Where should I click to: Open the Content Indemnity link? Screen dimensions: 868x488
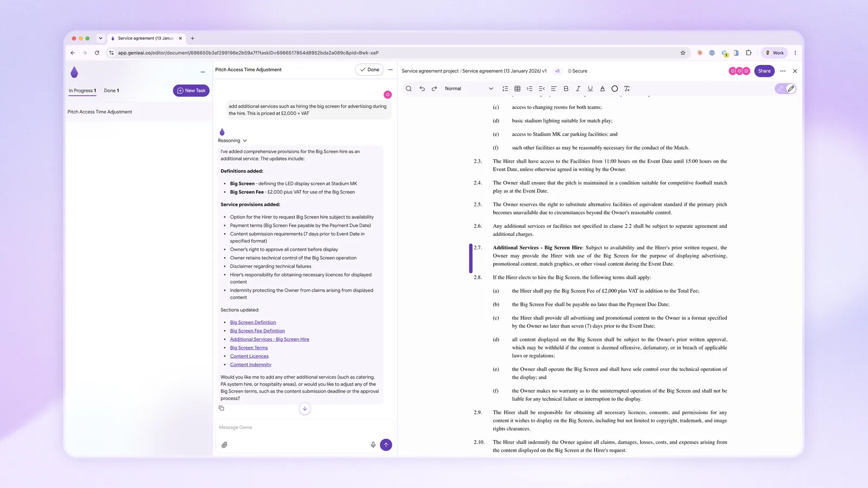251,365
